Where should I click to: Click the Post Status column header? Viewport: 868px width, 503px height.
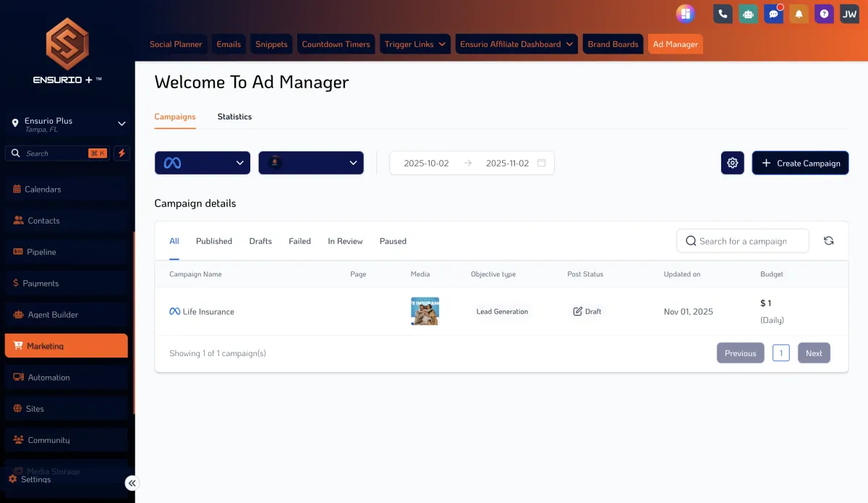pos(585,274)
